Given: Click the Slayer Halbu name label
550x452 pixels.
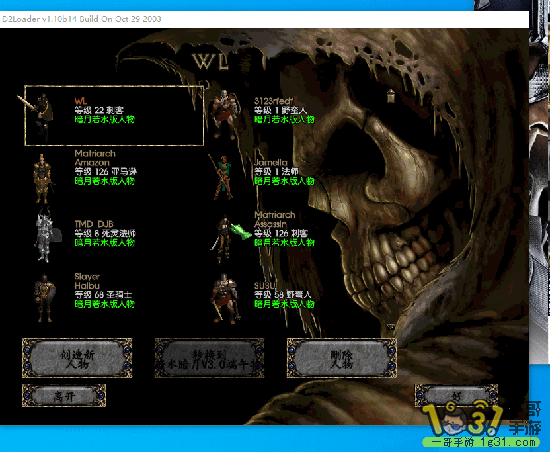Looking at the screenshot, I should [x=87, y=281].
